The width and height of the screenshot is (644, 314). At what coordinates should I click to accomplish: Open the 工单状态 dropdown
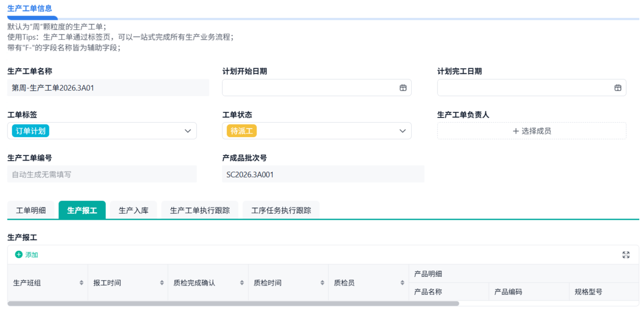point(402,130)
